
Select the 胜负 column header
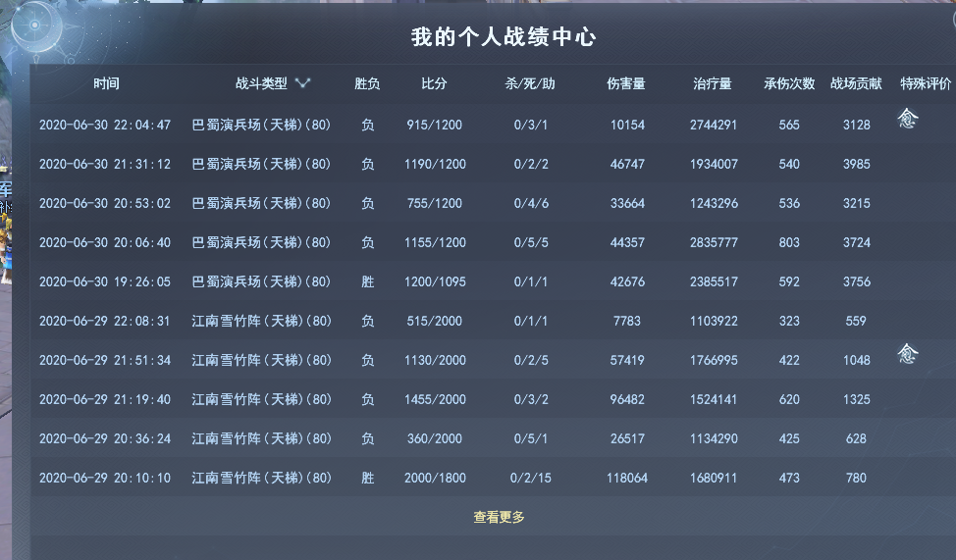tap(367, 83)
